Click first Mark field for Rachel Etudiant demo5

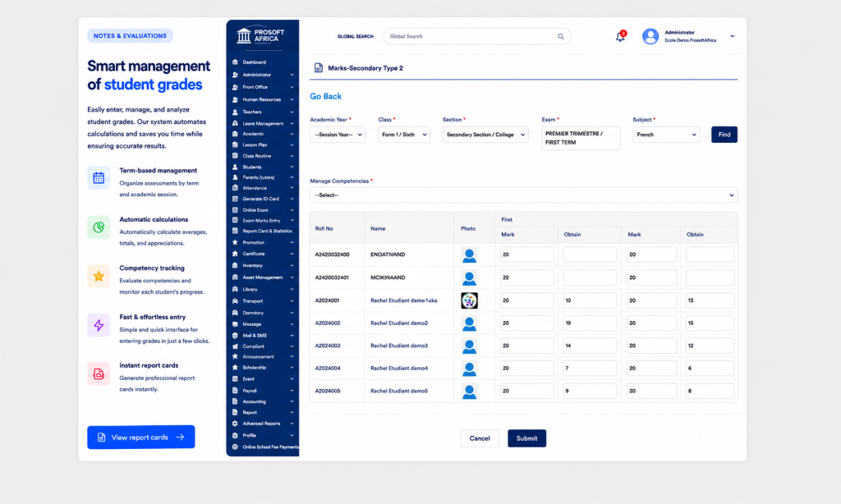tap(526, 391)
